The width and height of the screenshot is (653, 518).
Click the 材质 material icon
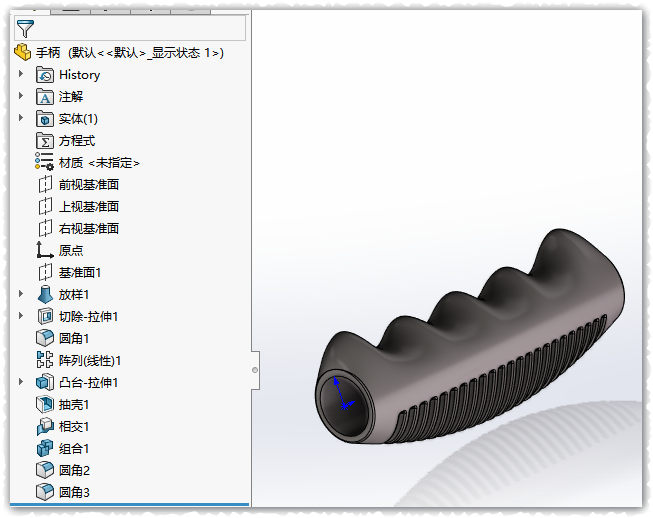(45, 162)
